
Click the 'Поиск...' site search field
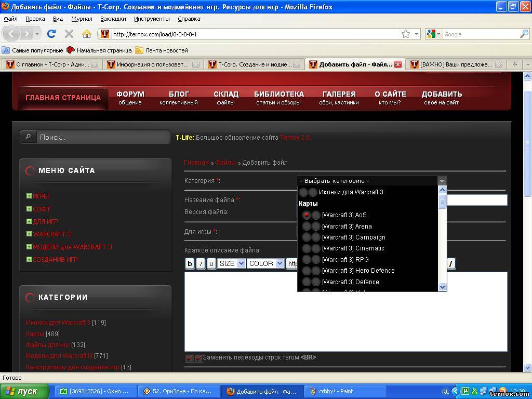(x=103, y=137)
